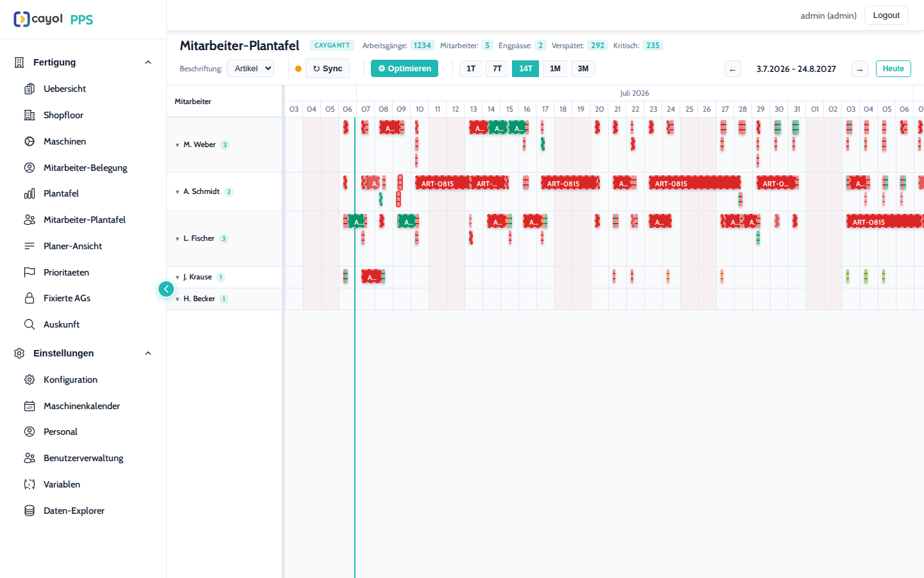The width and height of the screenshot is (924, 578).
Task: Click the cayol PPS logo
Action: (53, 19)
